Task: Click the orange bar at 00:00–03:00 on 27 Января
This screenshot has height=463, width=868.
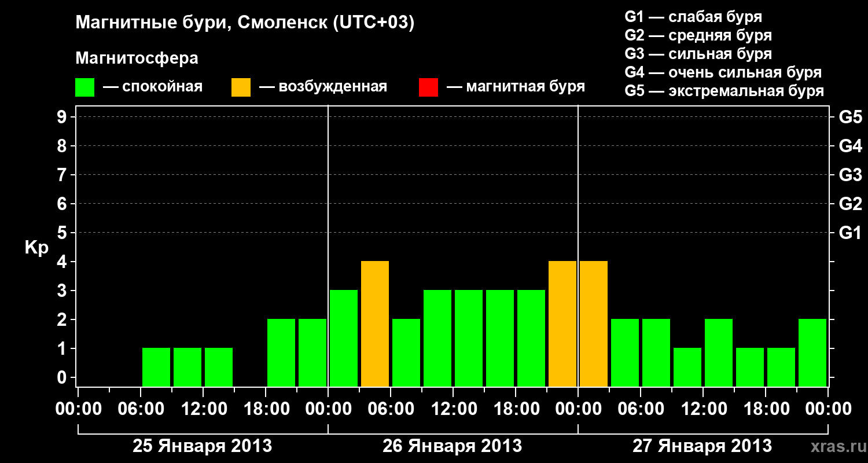Action: tap(594, 324)
